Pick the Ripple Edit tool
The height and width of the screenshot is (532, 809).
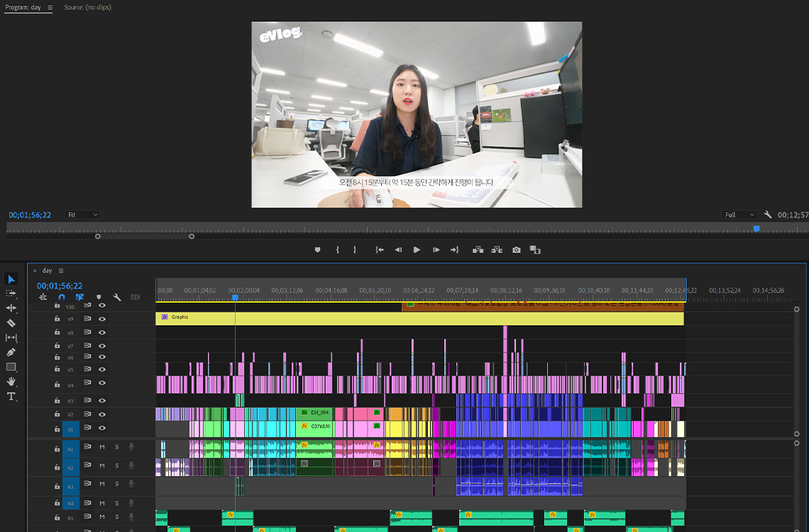click(11, 308)
